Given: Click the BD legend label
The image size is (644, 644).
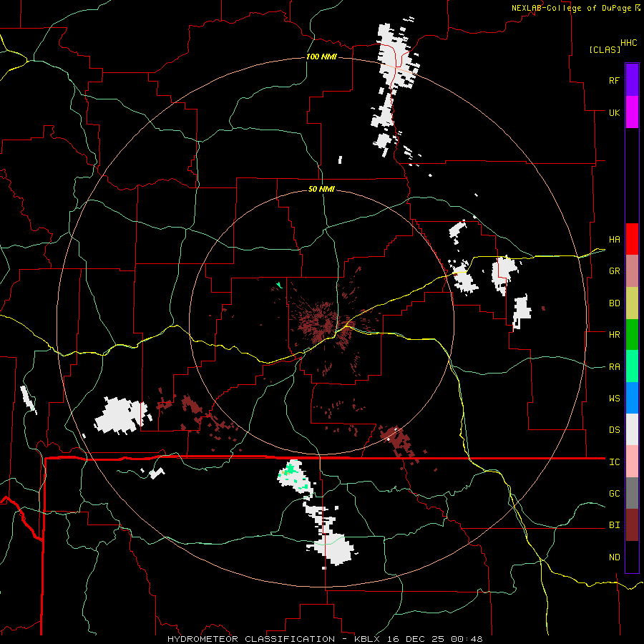Looking at the screenshot, I should [x=614, y=303].
